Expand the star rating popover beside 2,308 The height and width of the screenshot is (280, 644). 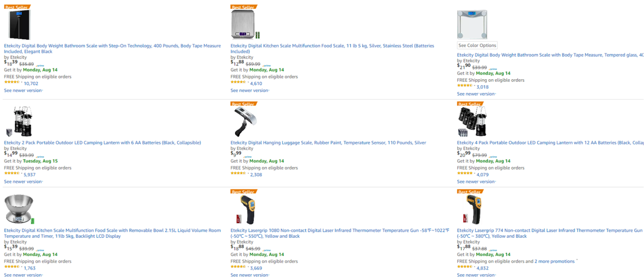(x=248, y=173)
